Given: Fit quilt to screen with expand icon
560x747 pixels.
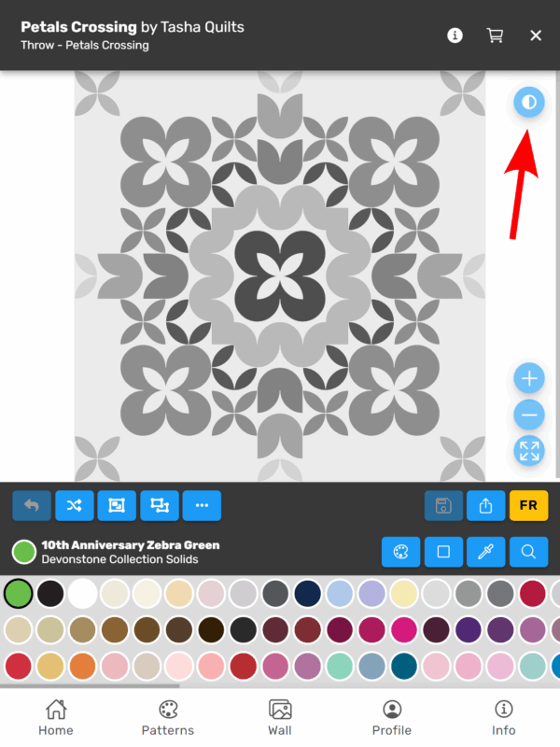Looking at the screenshot, I should [529, 451].
